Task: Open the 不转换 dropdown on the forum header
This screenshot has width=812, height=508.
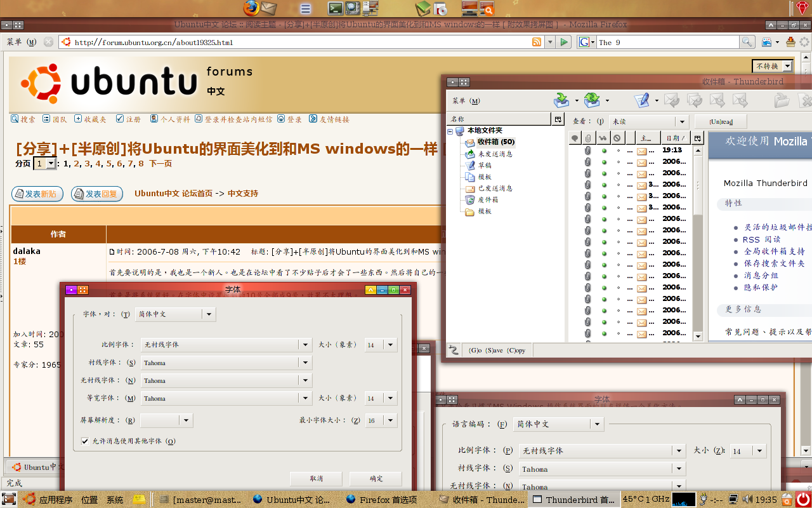Action: click(x=773, y=66)
